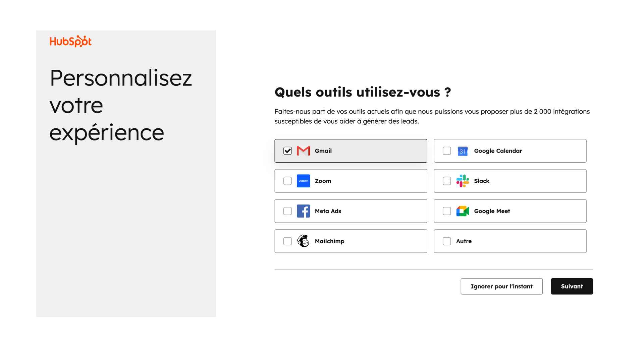Screen dimensions: 644x362
Task: Tick the Zoom checkbox
Action: click(x=287, y=181)
